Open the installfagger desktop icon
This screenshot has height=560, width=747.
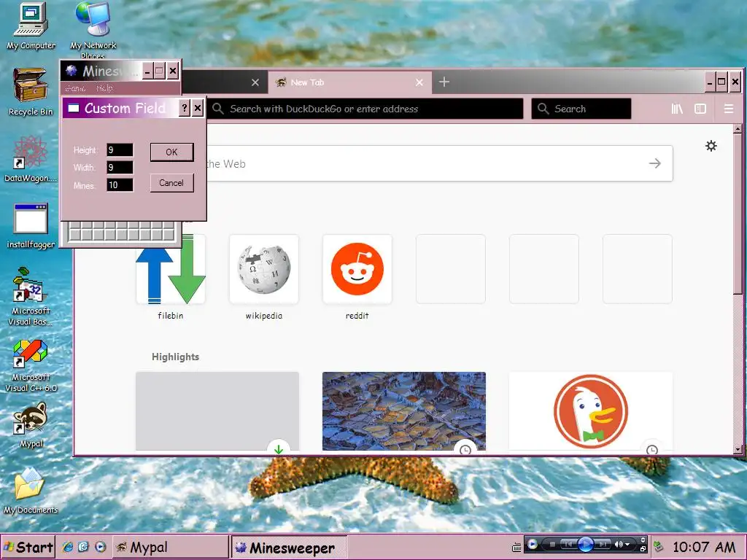[31, 225]
